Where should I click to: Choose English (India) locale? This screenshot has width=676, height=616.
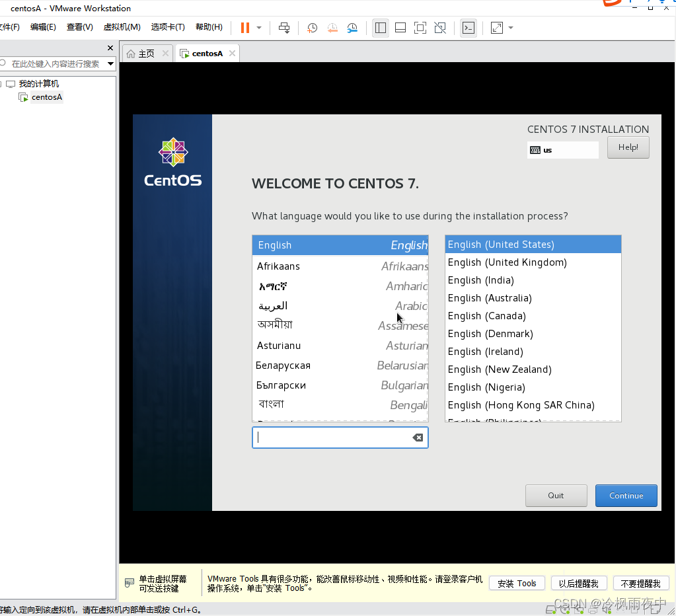point(533,280)
